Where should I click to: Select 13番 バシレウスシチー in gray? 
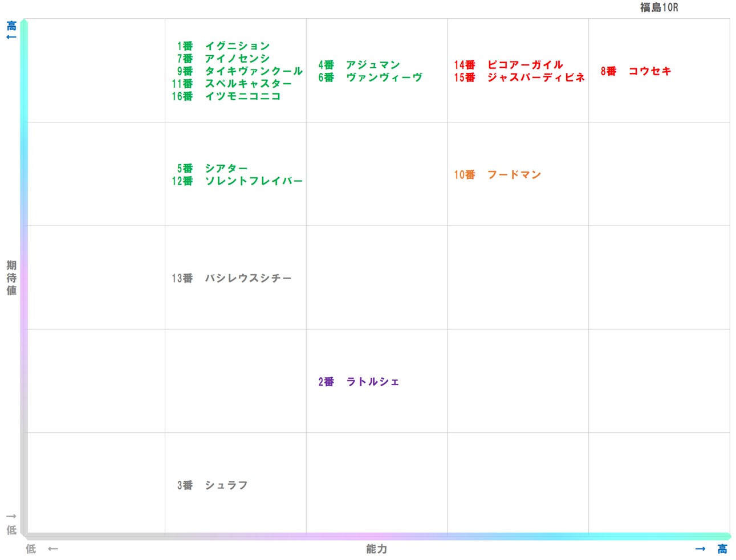[231, 278]
